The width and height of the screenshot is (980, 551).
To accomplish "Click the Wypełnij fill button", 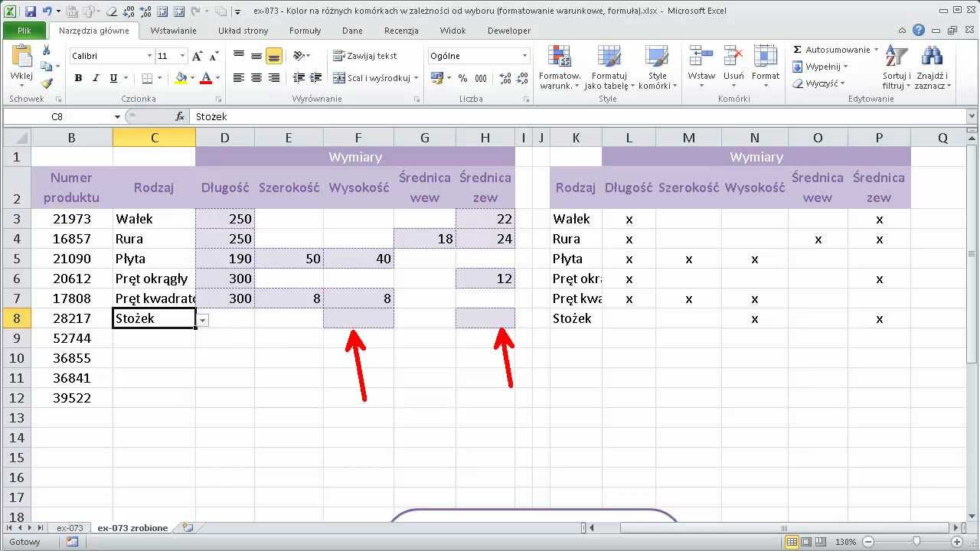I will click(820, 67).
